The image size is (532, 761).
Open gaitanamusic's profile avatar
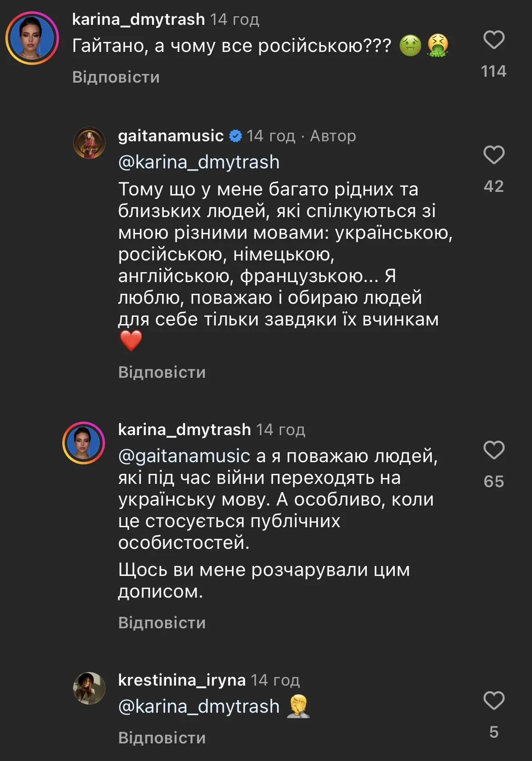pyautogui.click(x=90, y=143)
